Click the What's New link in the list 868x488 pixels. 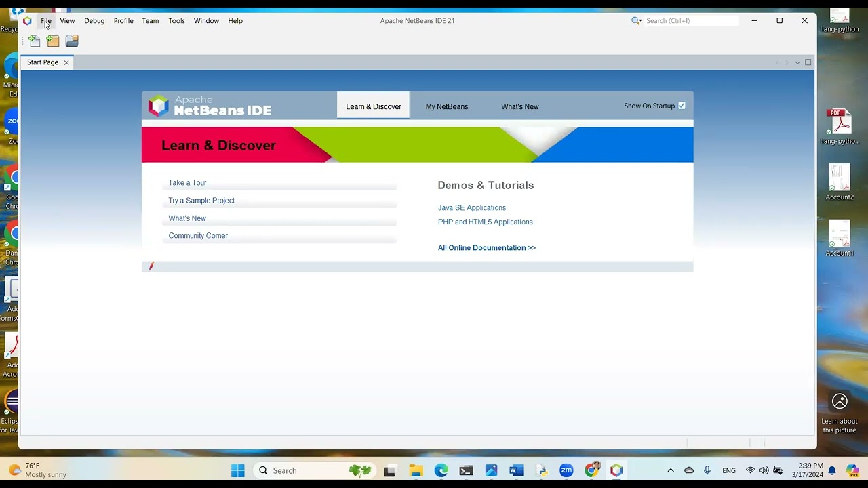point(187,218)
